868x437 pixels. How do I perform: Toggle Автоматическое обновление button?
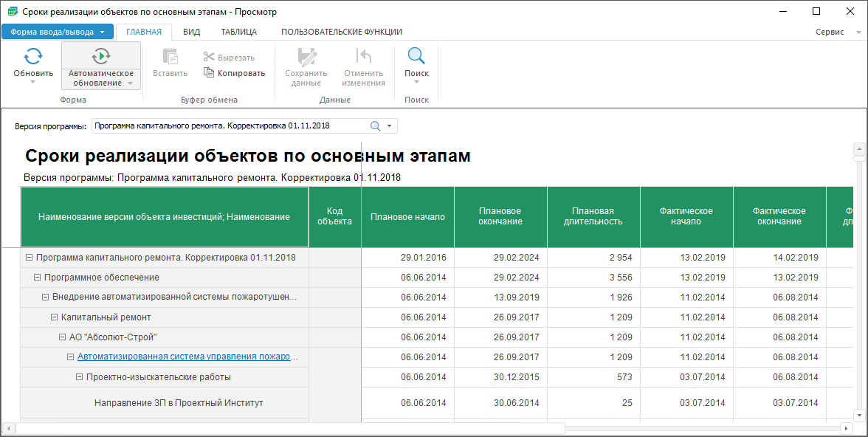tap(101, 65)
